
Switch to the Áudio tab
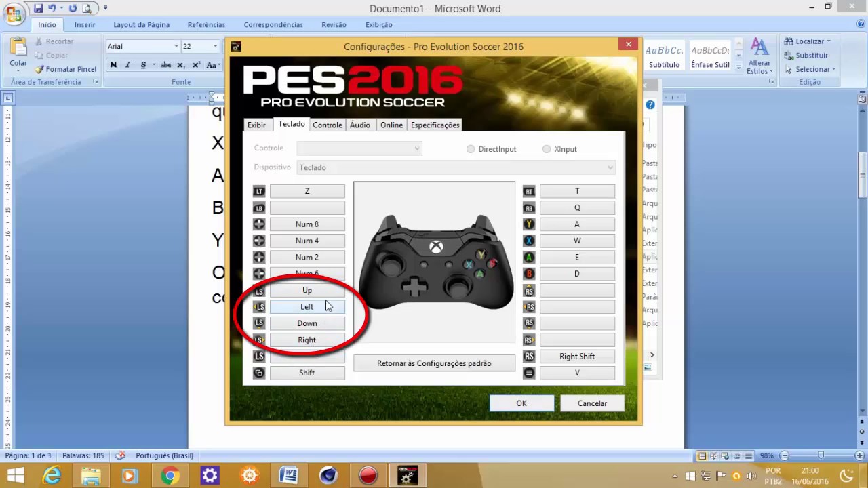click(x=360, y=125)
